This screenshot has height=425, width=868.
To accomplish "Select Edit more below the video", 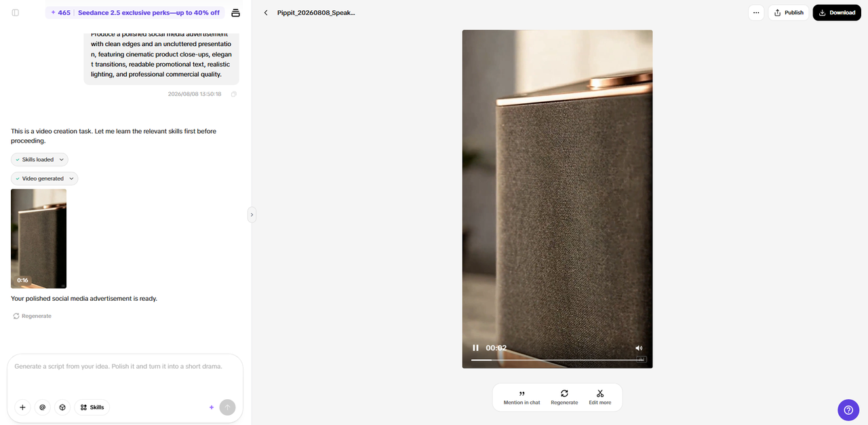I will (600, 397).
